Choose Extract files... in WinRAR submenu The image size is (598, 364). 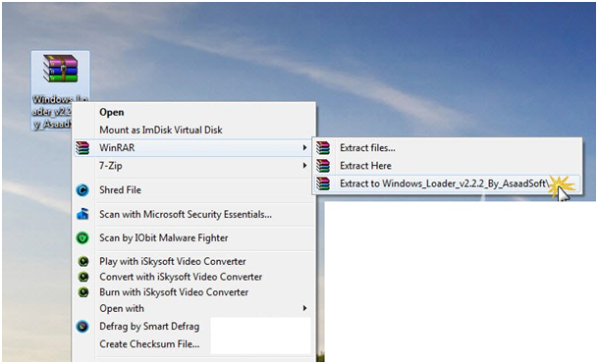click(x=367, y=148)
